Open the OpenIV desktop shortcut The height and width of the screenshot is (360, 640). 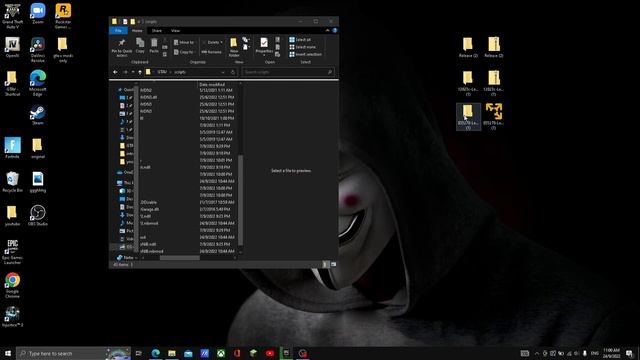[x=12, y=48]
